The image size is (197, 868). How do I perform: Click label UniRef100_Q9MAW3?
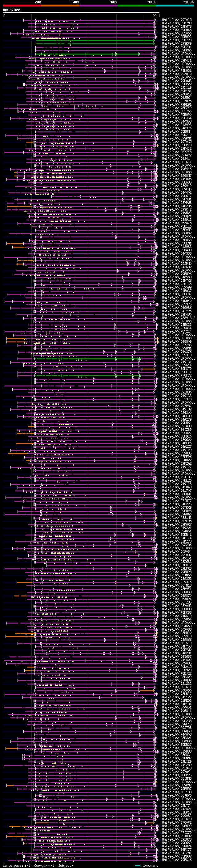(177, 81)
